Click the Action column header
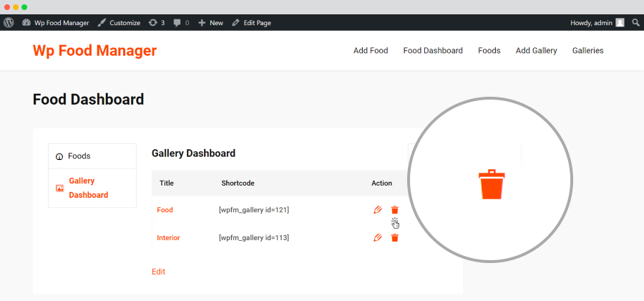Image resolution: width=644 pixels, height=301 pixels. pyautogui.click(x=381, y=183)
